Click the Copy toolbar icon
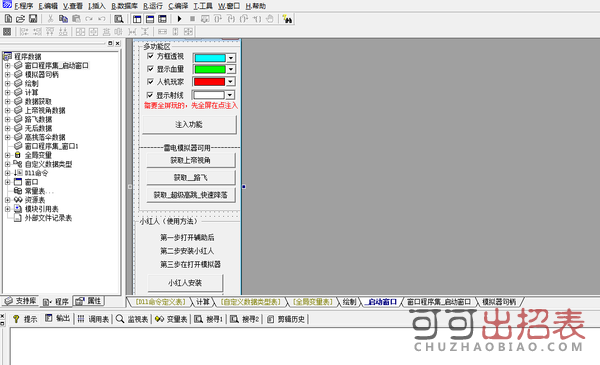Viewport: 600px width, 365px height. pos(63,19)
